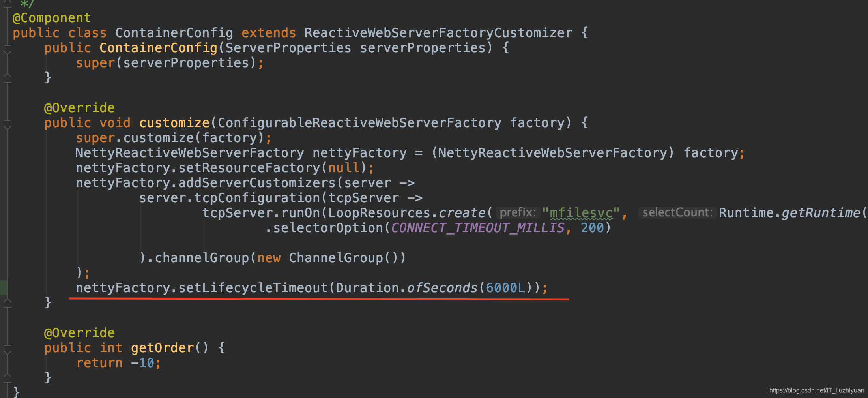Click Duration.ofSeconds call

click(x=407, y=288)
